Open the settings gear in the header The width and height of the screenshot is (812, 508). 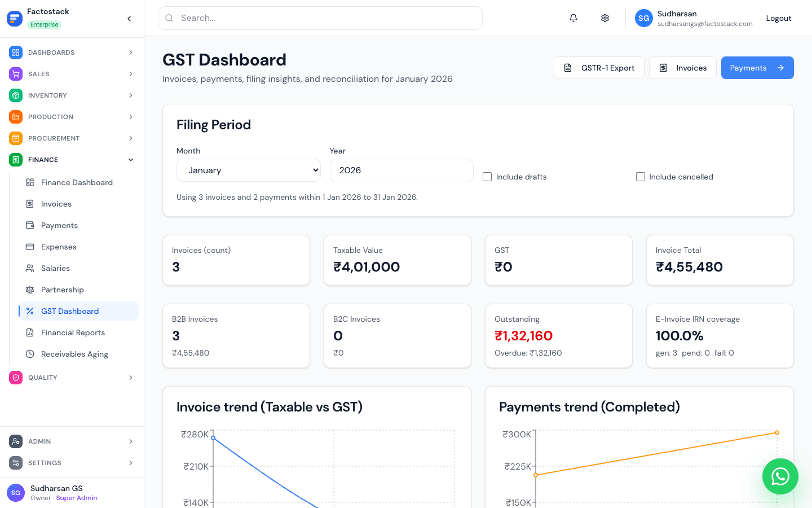605,18
